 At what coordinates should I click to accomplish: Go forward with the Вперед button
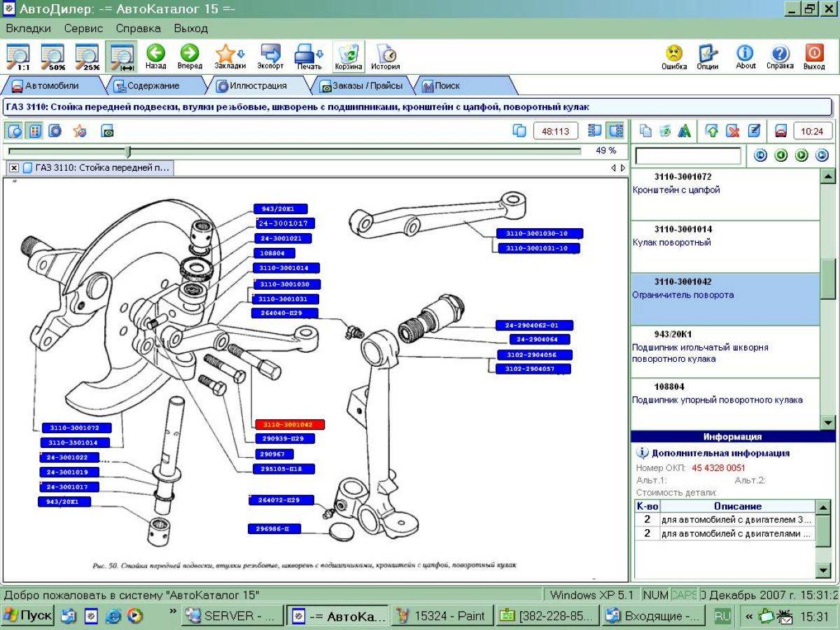[x=189, y=57]
